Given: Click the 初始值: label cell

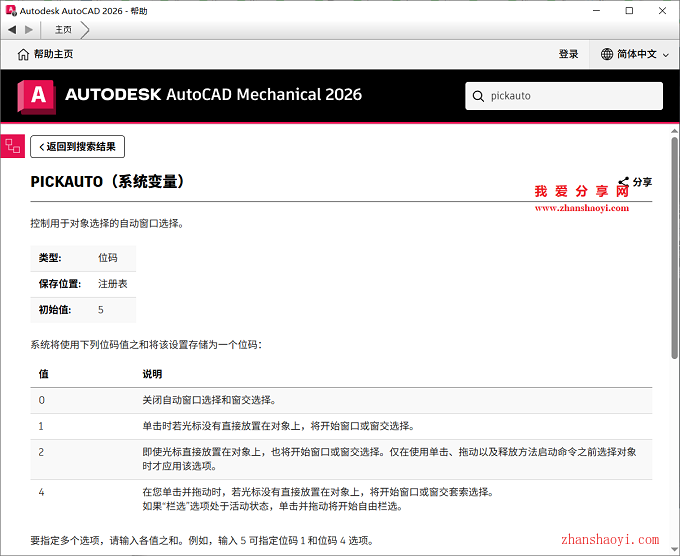Looking at the screenshot, I should (x=55, y=310).
